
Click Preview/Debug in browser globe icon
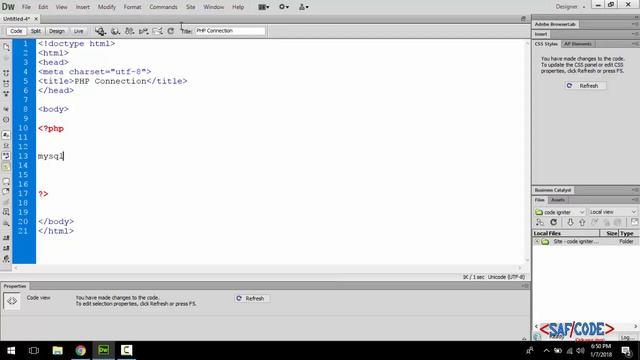coord(116,31)
